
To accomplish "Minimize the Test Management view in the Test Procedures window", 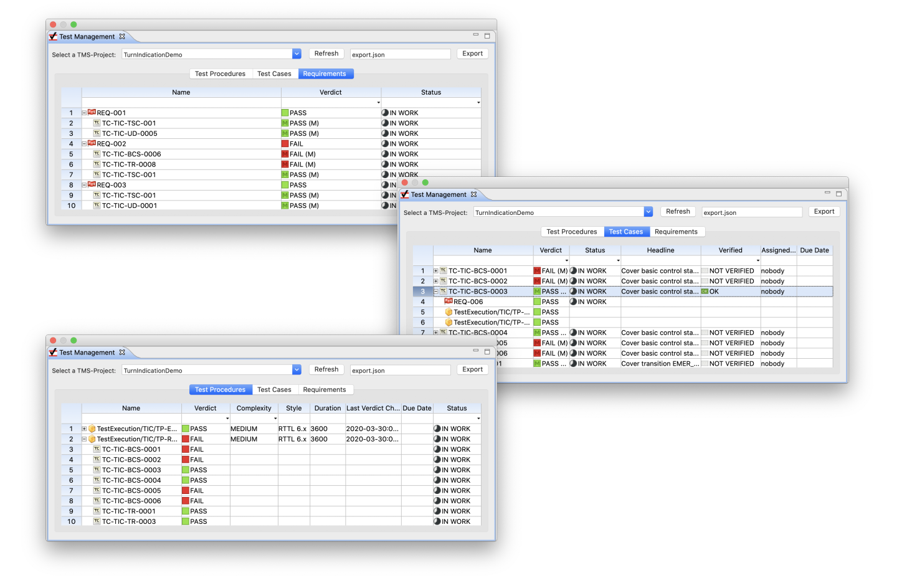I will pos(476,351).
